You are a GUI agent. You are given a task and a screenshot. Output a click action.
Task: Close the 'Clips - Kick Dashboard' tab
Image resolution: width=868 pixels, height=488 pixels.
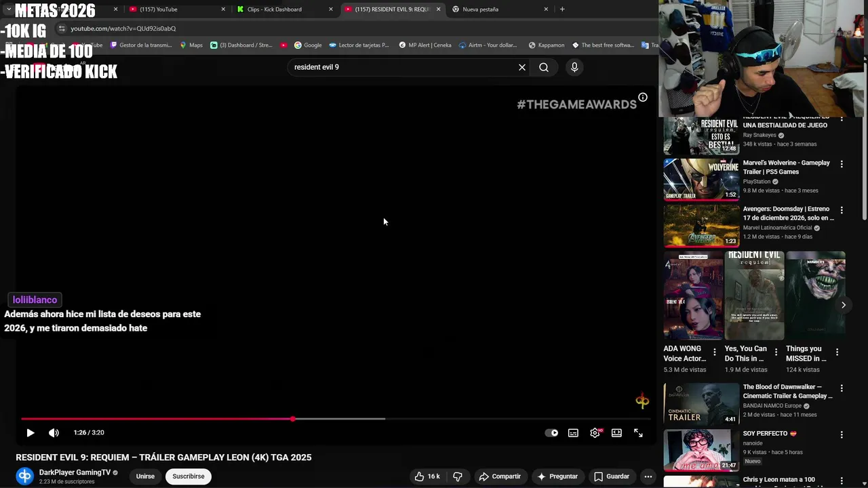(331, 9)
